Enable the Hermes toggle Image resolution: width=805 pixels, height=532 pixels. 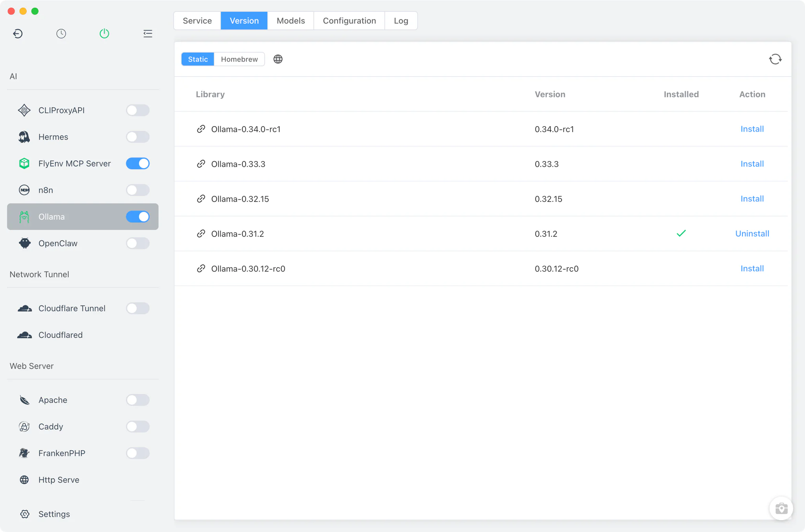point(138,137)
